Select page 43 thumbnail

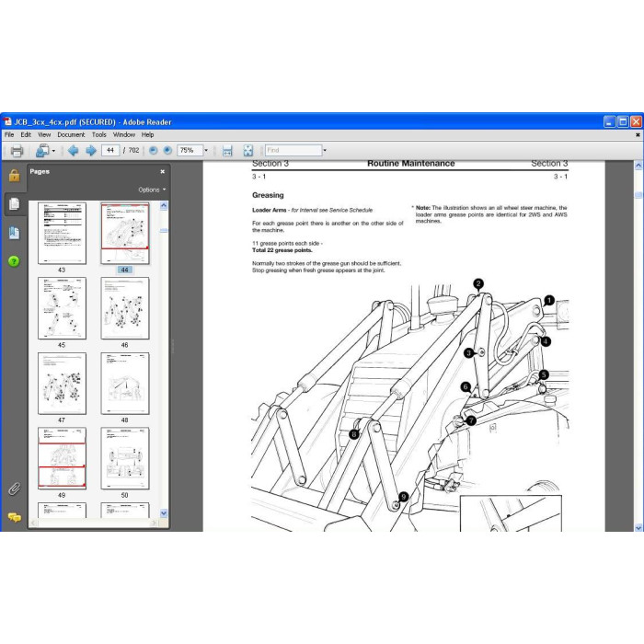[62, 233]
